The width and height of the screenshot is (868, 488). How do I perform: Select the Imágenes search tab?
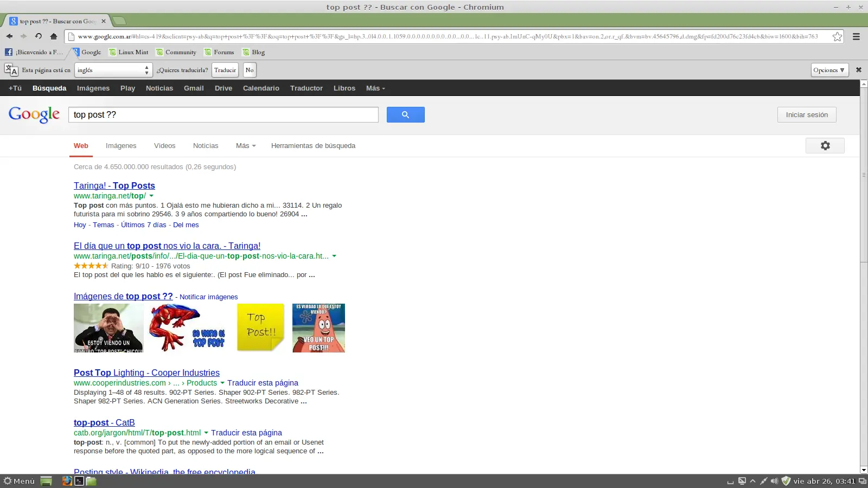121,146
